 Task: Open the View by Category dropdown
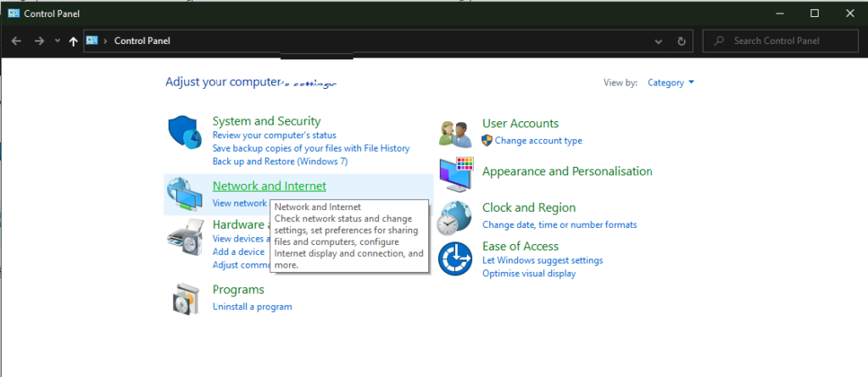coord(670,82)
